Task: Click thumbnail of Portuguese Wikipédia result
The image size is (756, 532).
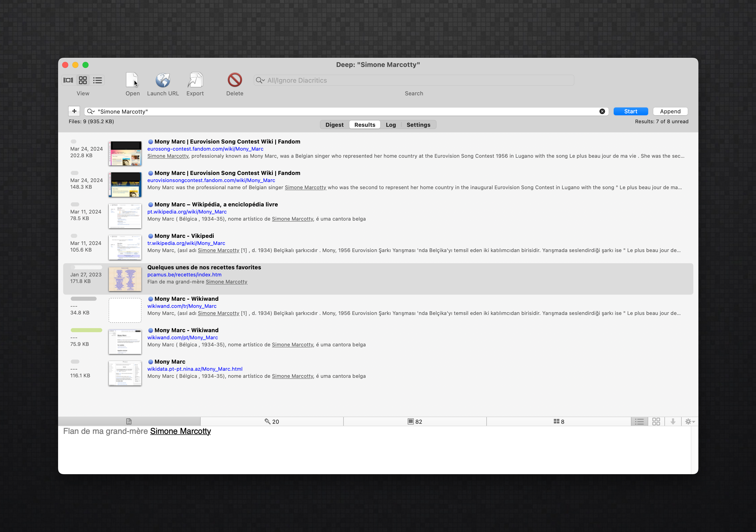Action: [125, 216]
